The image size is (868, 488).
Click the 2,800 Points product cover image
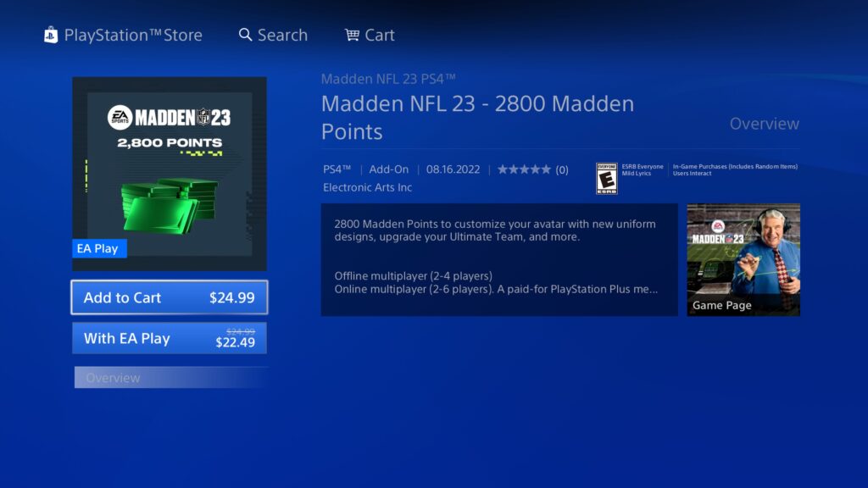click(170, 174)
